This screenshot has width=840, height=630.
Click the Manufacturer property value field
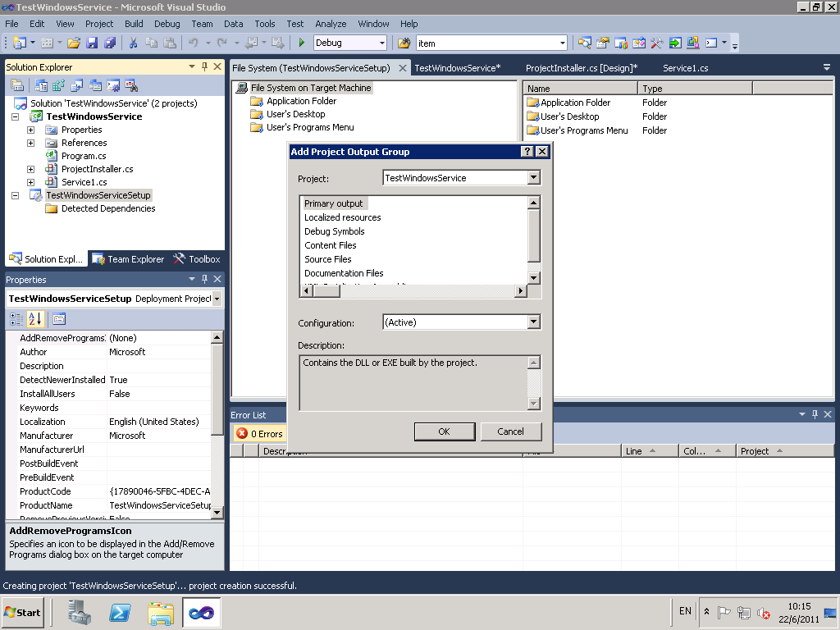(158, 436)
